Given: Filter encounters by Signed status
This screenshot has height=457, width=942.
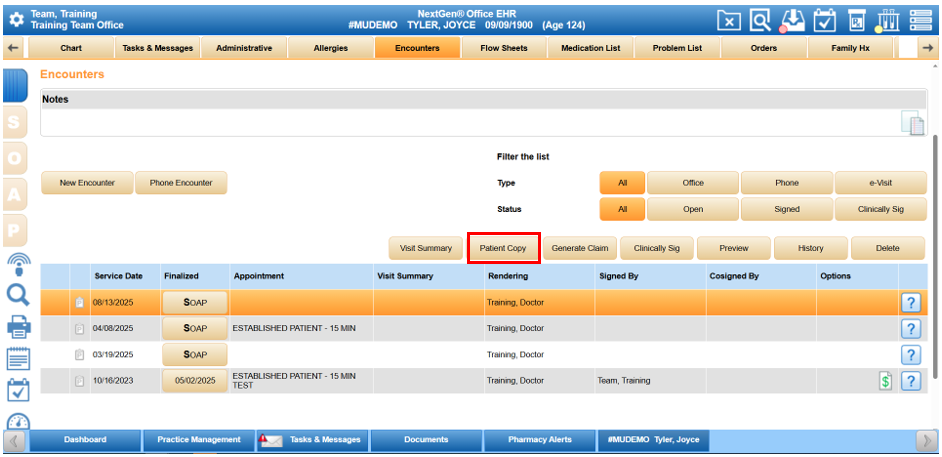Looking at the screenshot, I should tap(786, 210).
